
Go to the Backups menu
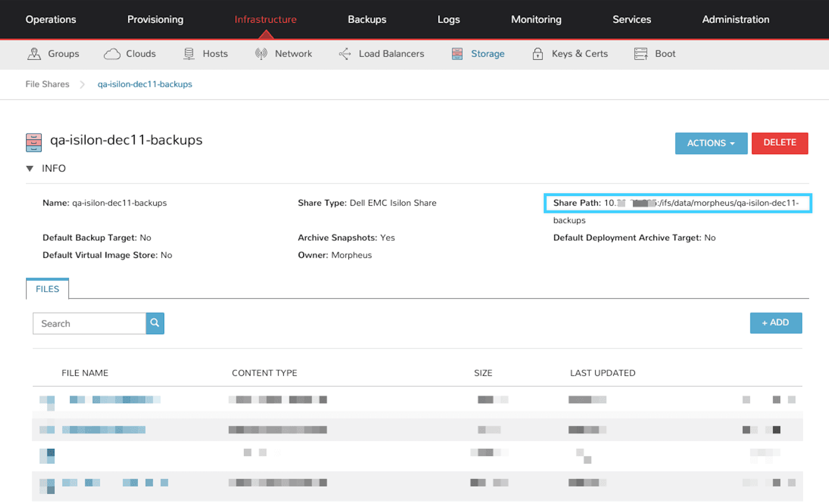click(367, 19)
